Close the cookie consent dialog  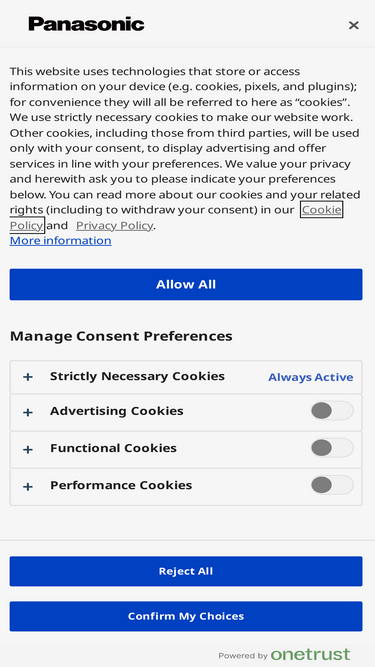pyautogui.click(x=353, y=26)
